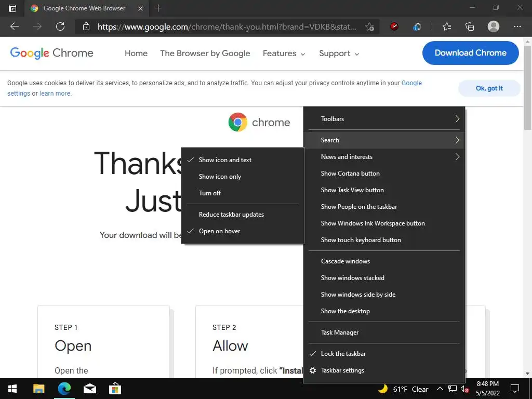Open the Collections icon
Viewport: 532px width, 399px height.
(x=470, y=26)
